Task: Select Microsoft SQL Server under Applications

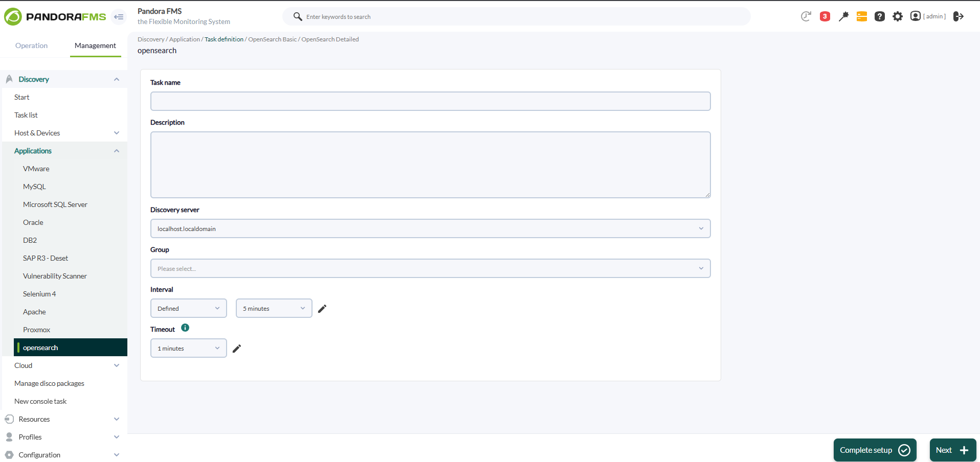Action: click(55, 204)
